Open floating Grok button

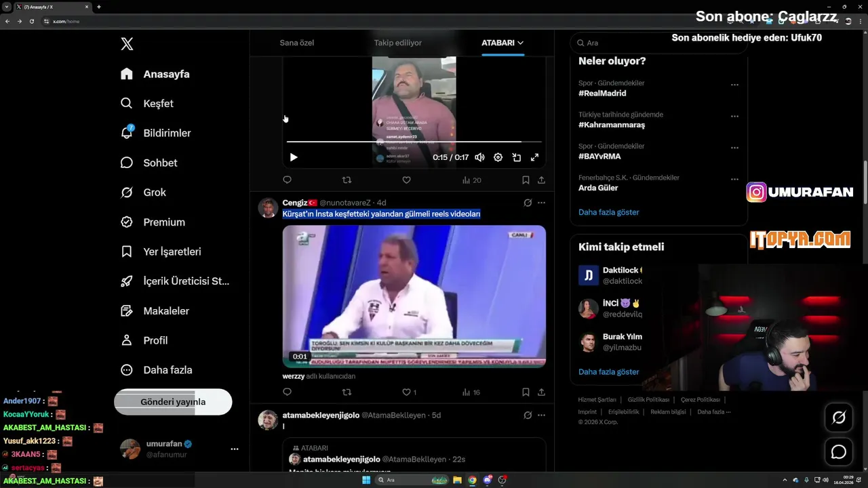[839, 418]
